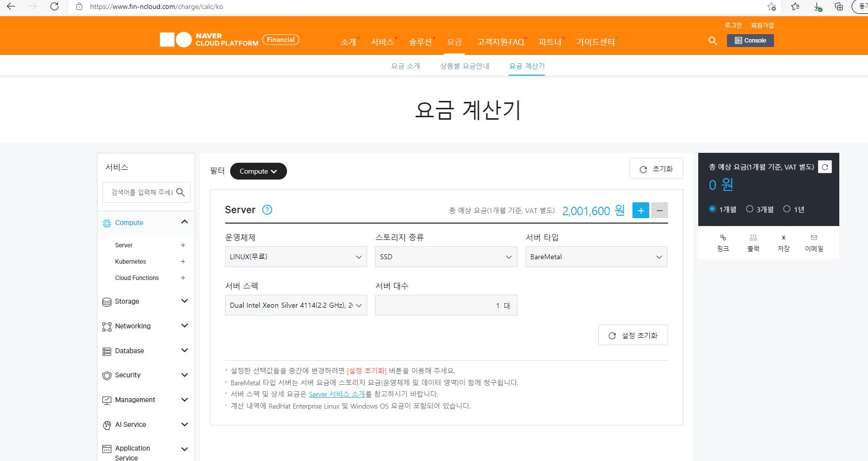Open the 파트너 menu
Image resolution: width=868 pixels, height=461 pixels.
pyautogui.click(x=550, y=42)
